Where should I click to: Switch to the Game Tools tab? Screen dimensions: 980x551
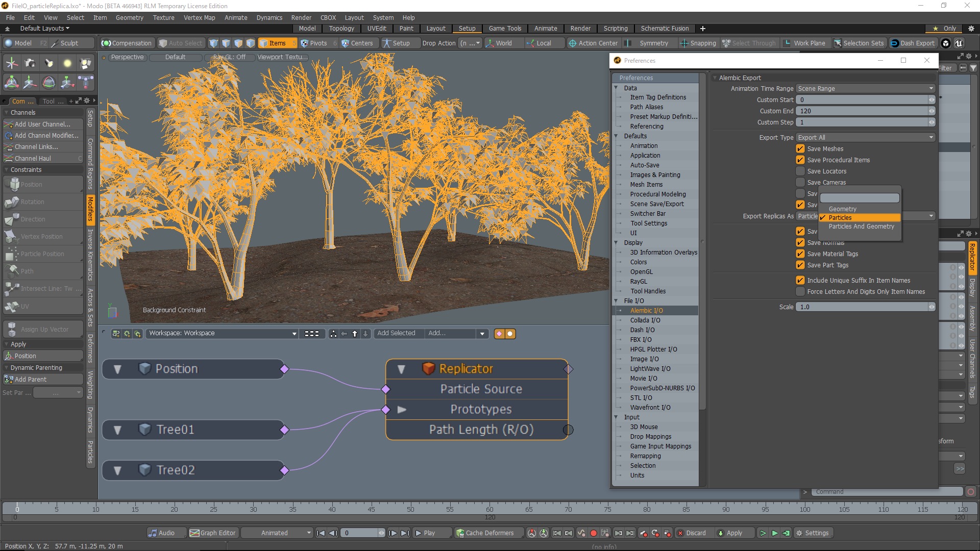coord(505,29)
